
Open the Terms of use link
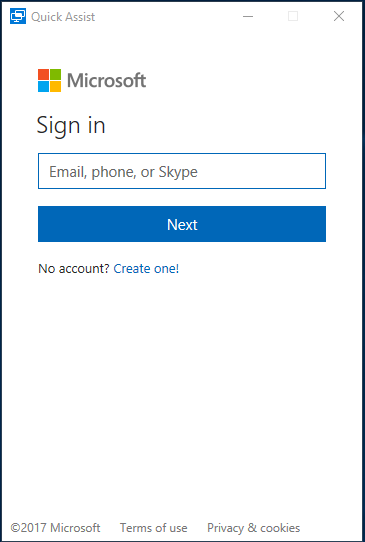click(153, 528)
